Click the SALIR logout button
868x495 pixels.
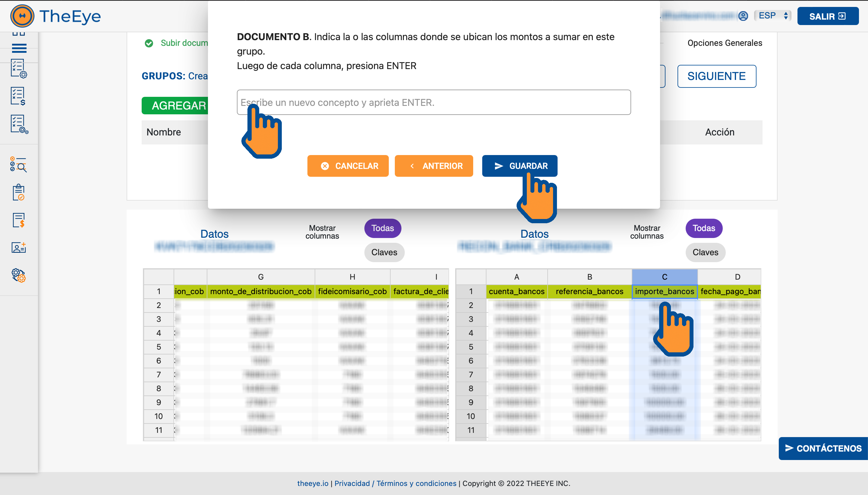pyautogui.click(x=828, y=16)
